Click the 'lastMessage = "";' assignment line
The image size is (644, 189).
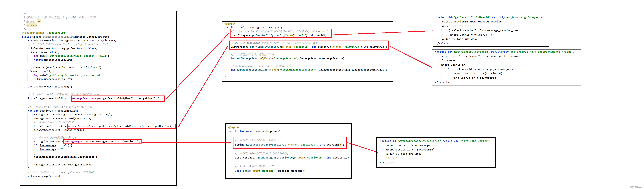point(52,149)
